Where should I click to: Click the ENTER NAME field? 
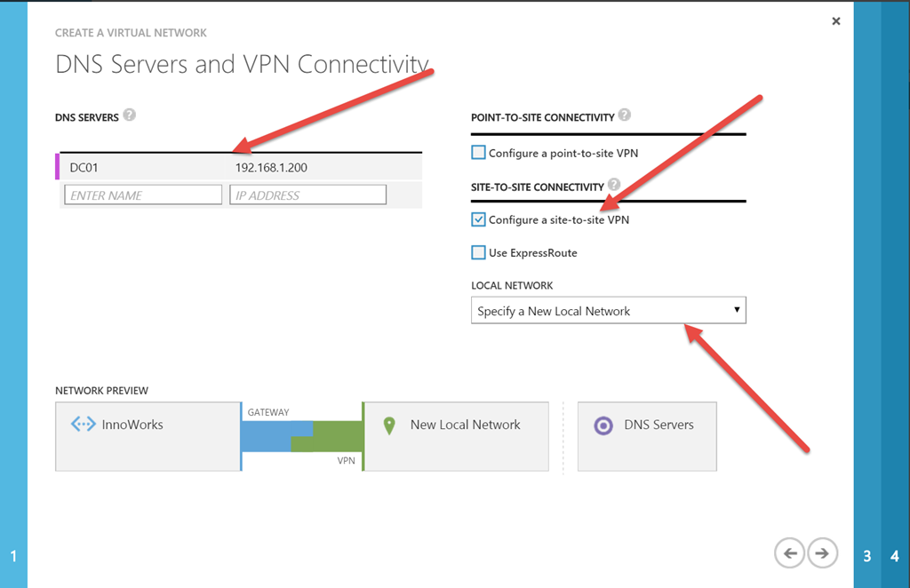(x=143, y=195)
